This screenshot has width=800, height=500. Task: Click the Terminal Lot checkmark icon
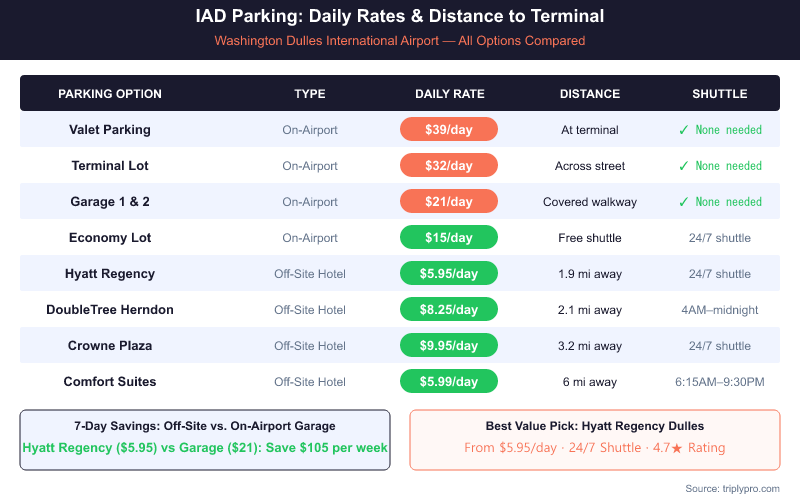683,166
